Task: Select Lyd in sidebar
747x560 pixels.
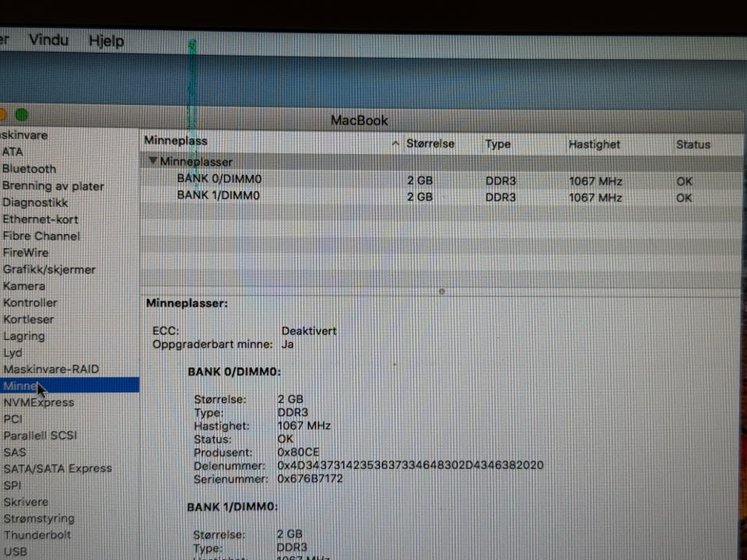Action: [13, 353]
